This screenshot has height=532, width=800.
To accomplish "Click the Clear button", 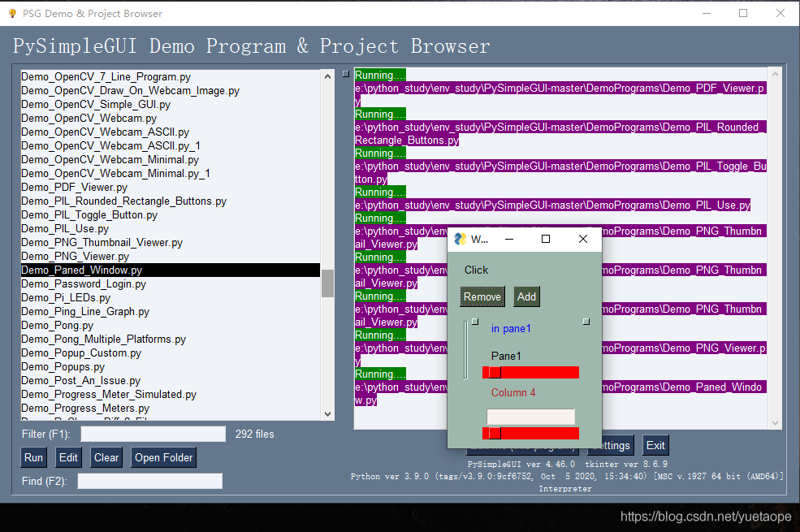I will pos(106,457).
